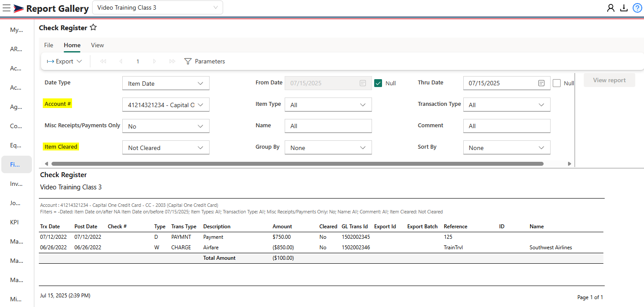Image resolution: width=644 pixels, height=307 pixels.
Task: Open the user profile icon
Action: click(611, 8)
